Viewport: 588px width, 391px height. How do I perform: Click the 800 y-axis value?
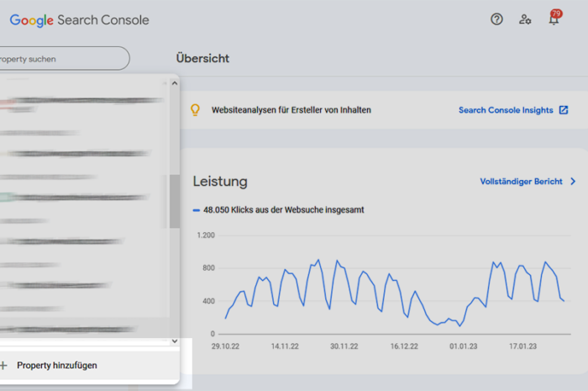pos(208,268)
